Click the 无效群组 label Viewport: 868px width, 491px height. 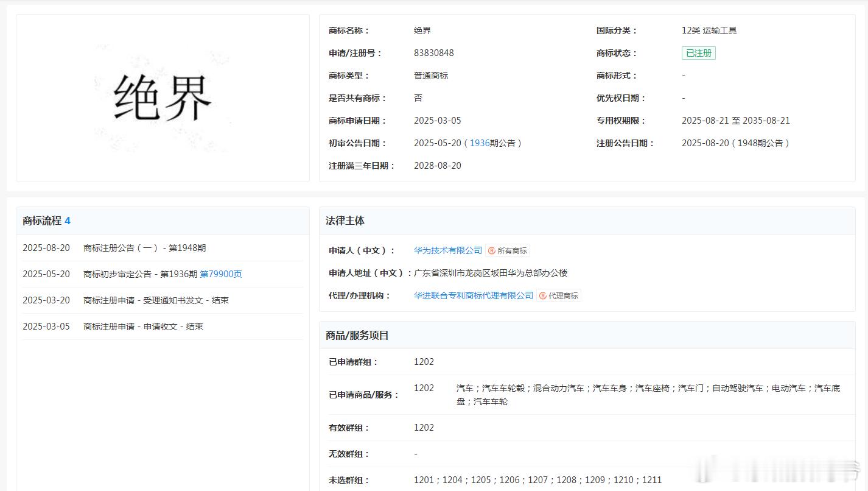coord(349,454)
